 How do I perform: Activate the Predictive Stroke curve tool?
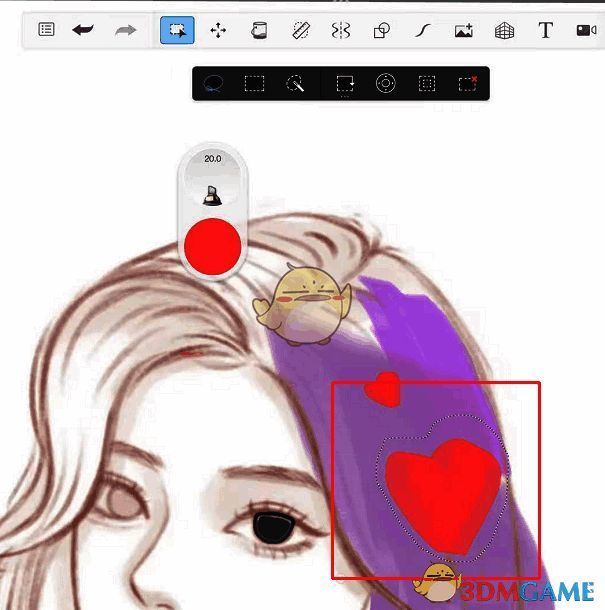coord(423,30)
